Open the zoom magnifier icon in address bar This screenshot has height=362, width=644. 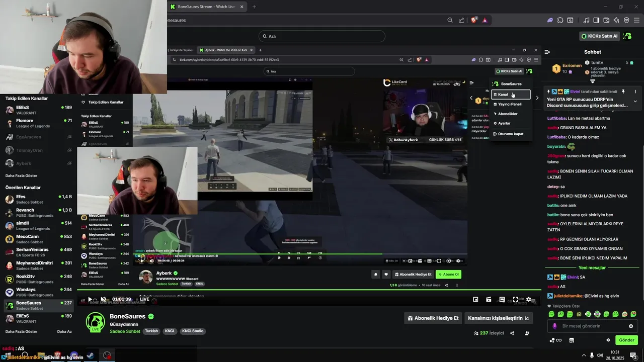point(450,20)
